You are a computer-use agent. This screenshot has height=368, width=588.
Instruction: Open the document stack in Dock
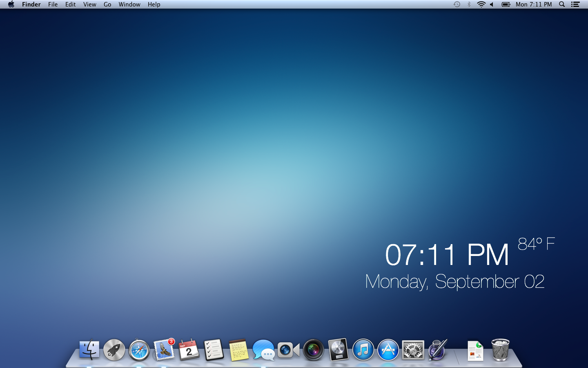[475, 350]
